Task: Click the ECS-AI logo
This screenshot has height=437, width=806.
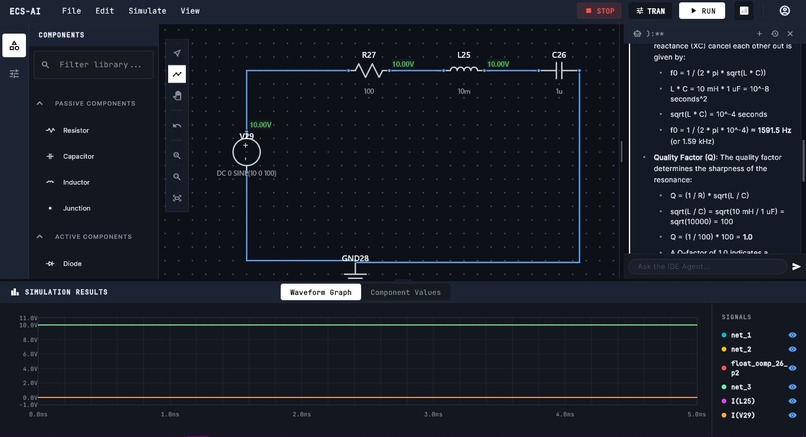Action: 25,11
